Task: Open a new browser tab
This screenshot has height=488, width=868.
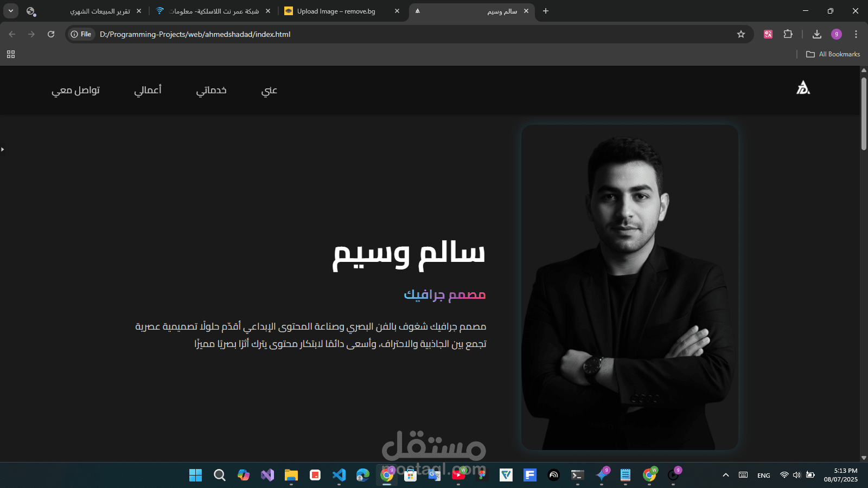Action: point(546,11)
